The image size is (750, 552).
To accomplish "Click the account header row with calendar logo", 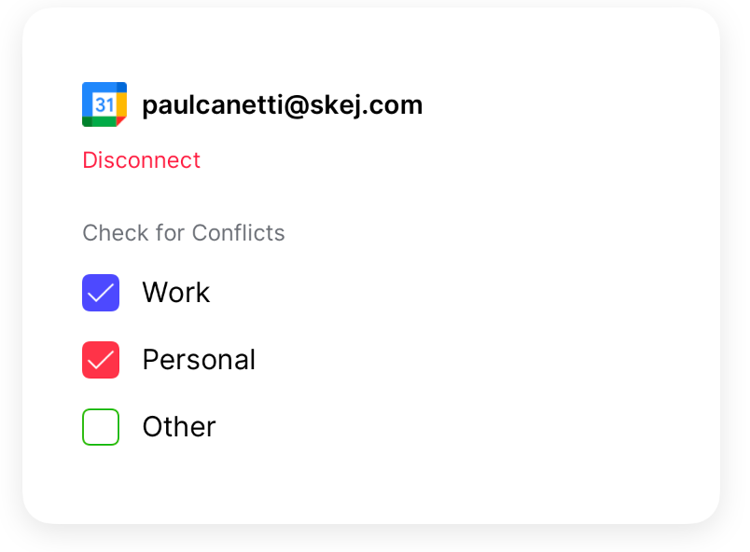I will point(253,104).
